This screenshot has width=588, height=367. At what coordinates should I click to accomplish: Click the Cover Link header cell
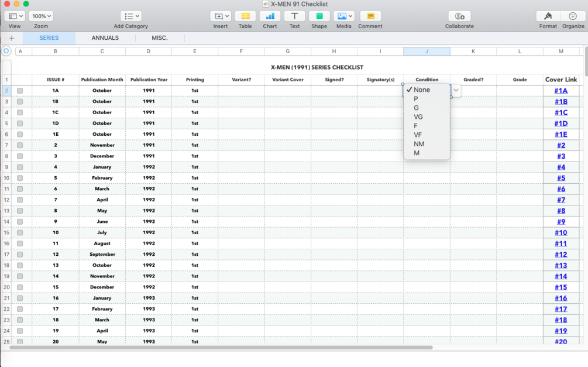(x=561, y=80)
